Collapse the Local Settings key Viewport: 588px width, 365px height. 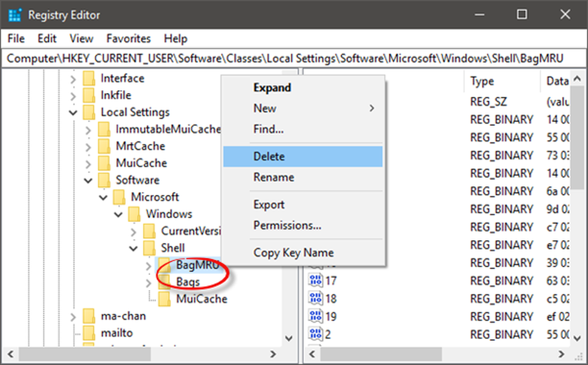(73, 112)
